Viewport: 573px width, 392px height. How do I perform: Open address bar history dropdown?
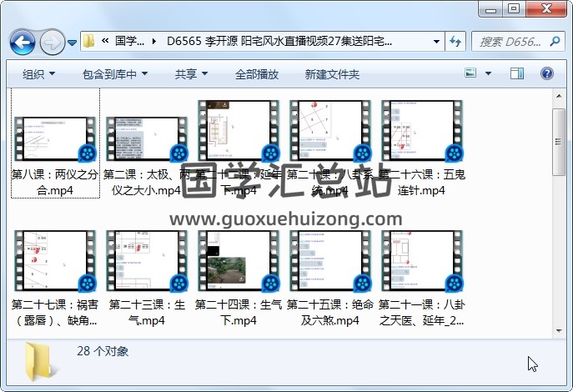(x=436, y=41)
